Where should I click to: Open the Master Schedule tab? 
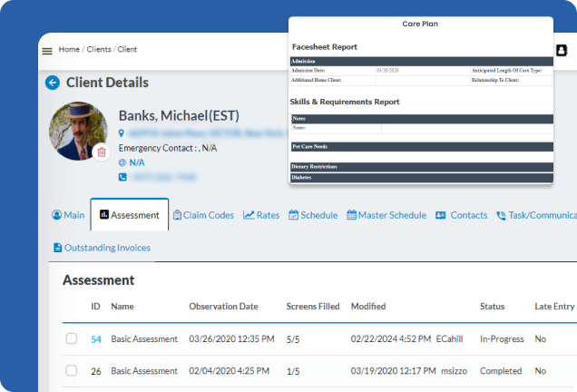click(x=386, y=215)
